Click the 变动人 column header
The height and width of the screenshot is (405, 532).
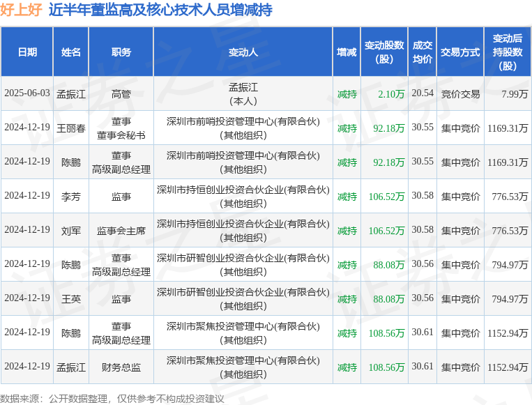243,52
